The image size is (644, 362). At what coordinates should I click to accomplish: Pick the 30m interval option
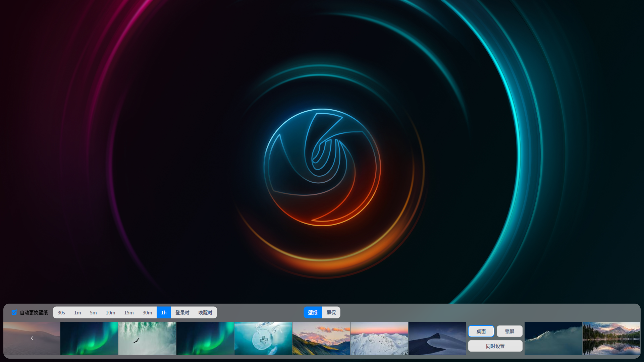pyautogui.click(x=147, y=312)
